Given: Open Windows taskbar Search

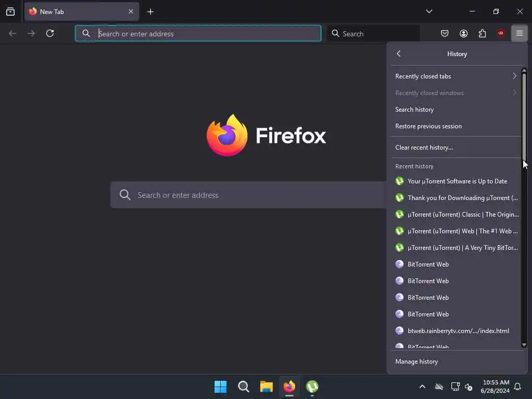Looking at the screenshot, I should click(243, 387).
